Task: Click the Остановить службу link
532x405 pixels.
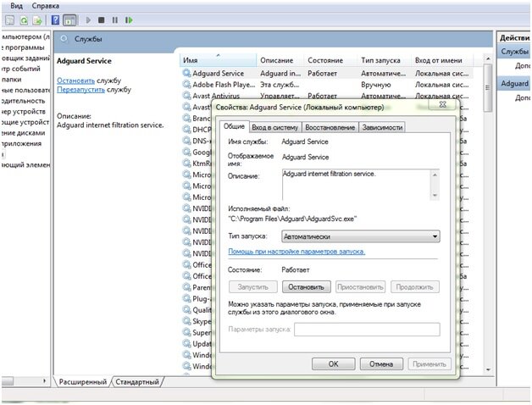Action: (75, 80)
